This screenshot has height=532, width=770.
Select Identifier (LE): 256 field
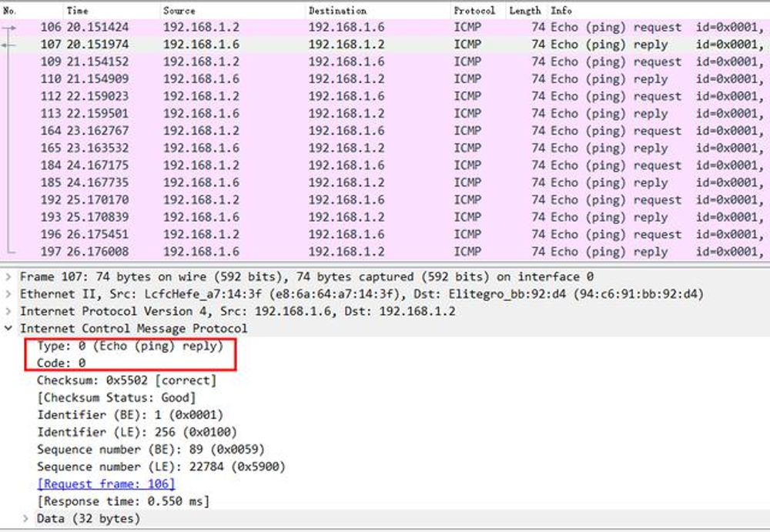(x=136, y=432)
